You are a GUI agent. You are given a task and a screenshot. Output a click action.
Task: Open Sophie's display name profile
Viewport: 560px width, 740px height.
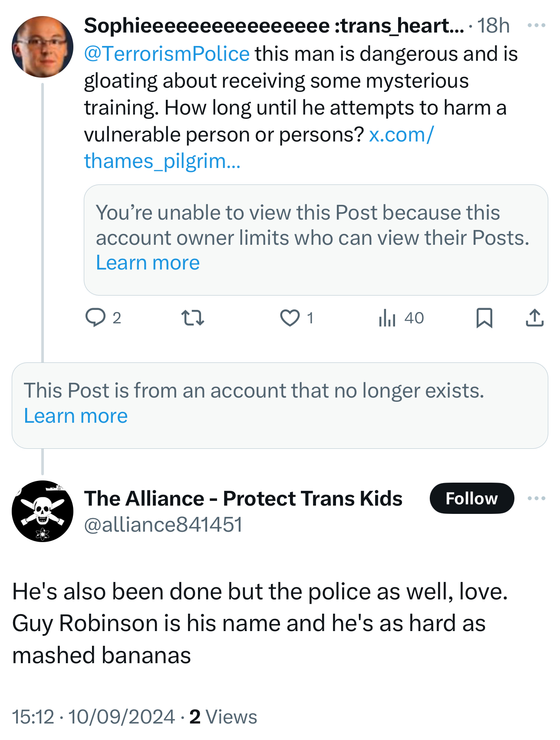tap(273, 26)
